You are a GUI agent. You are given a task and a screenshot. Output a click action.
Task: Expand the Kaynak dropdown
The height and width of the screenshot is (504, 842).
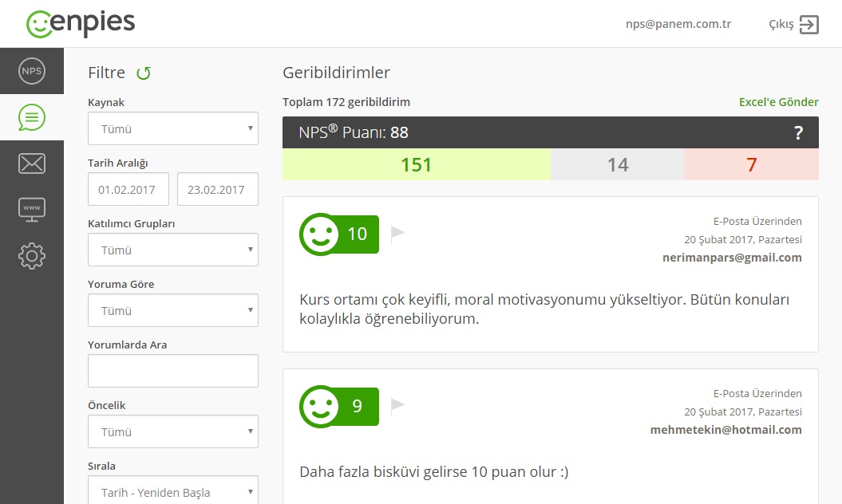173,128
